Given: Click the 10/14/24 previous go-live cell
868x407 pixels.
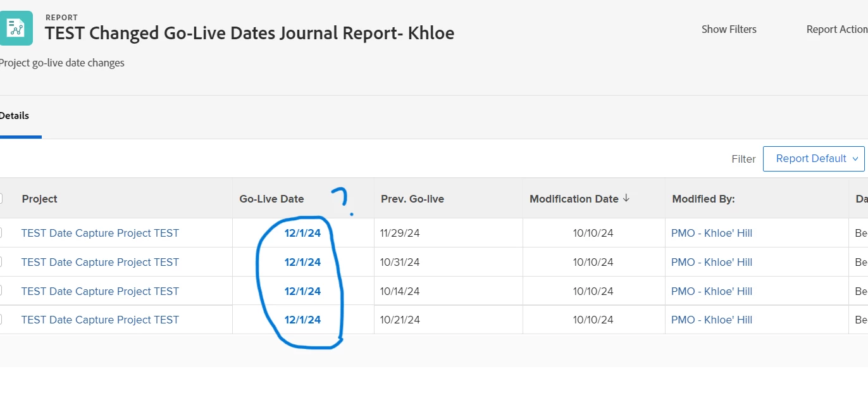Looking at the screenshot, I should tap(400, 291).
